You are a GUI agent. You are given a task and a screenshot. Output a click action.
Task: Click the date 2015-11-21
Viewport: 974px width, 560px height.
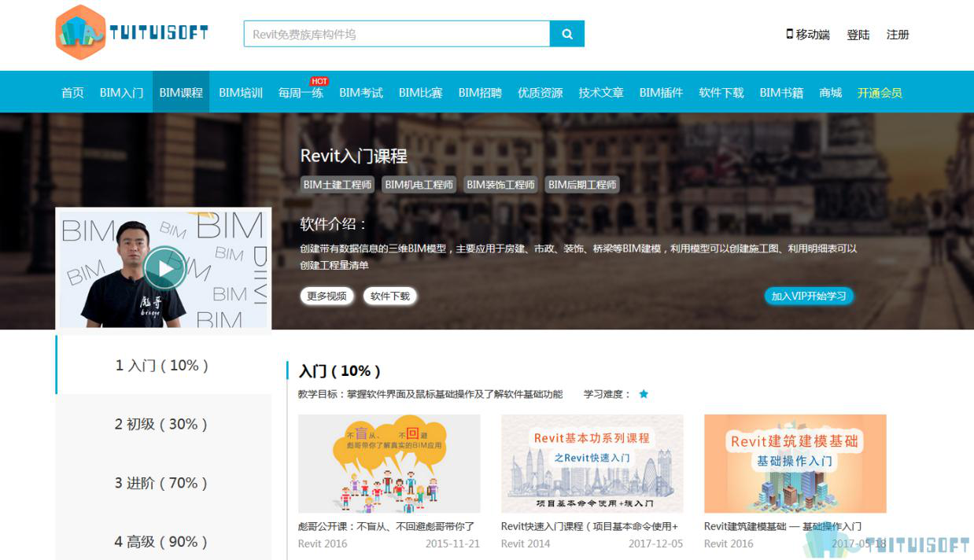coord(452,543)
